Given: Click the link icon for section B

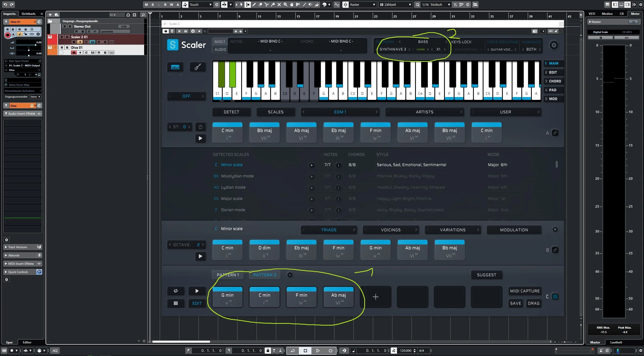Looking at the screenshot, I should [555, 250].
